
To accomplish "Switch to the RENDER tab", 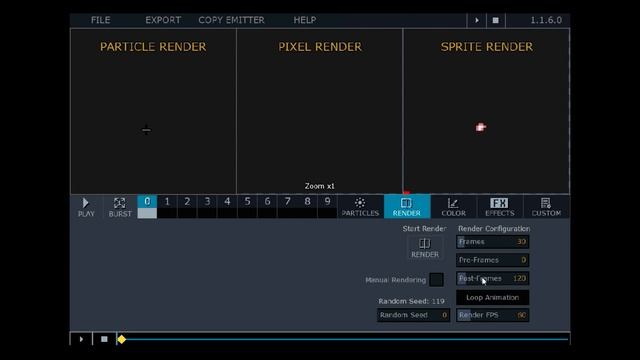I will tap(407, 207).
